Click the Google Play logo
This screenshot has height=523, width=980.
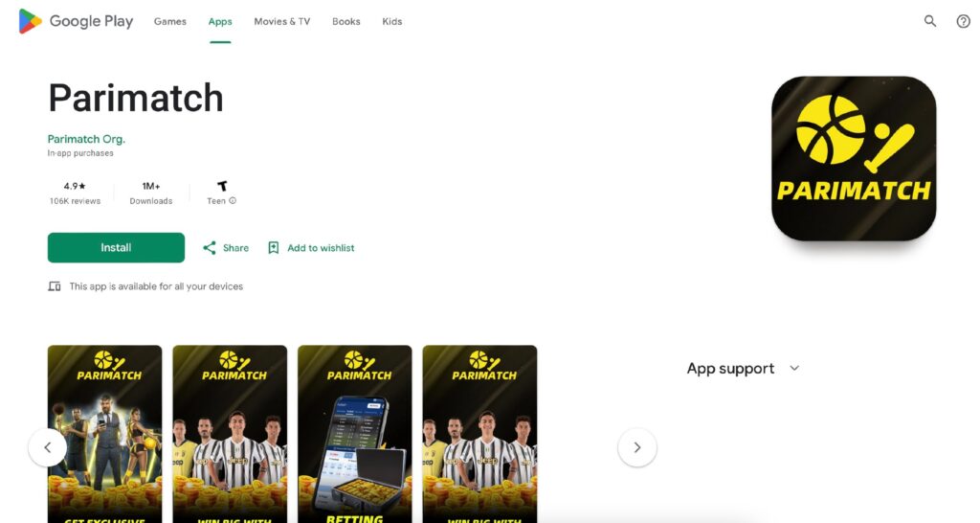76,21
